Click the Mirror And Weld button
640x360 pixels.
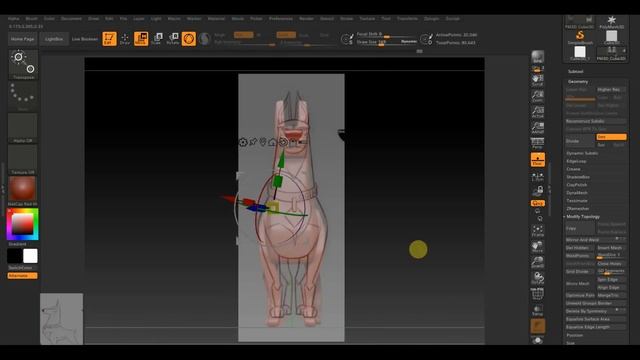(x=596, y=240)
